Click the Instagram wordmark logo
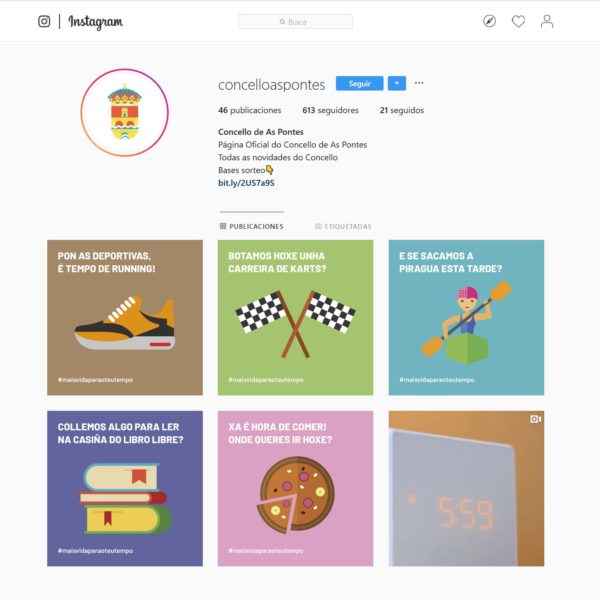 [x=95, y=22]
